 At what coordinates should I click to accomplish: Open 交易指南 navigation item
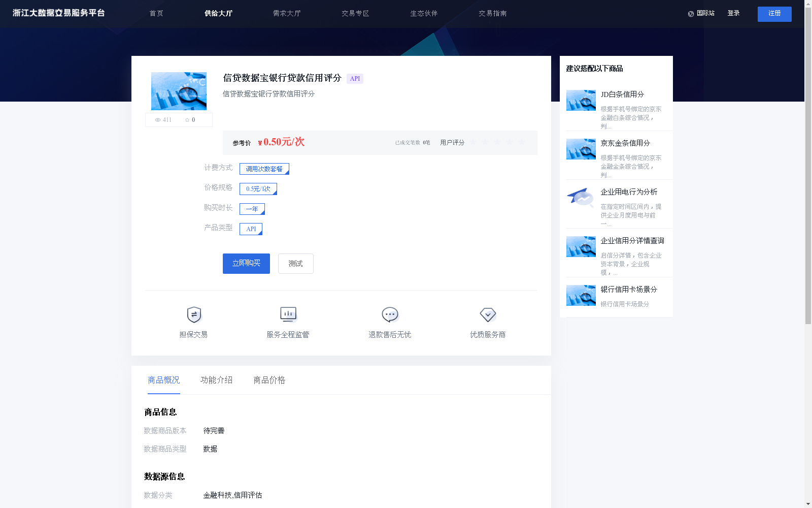click(x=492, y=14)
